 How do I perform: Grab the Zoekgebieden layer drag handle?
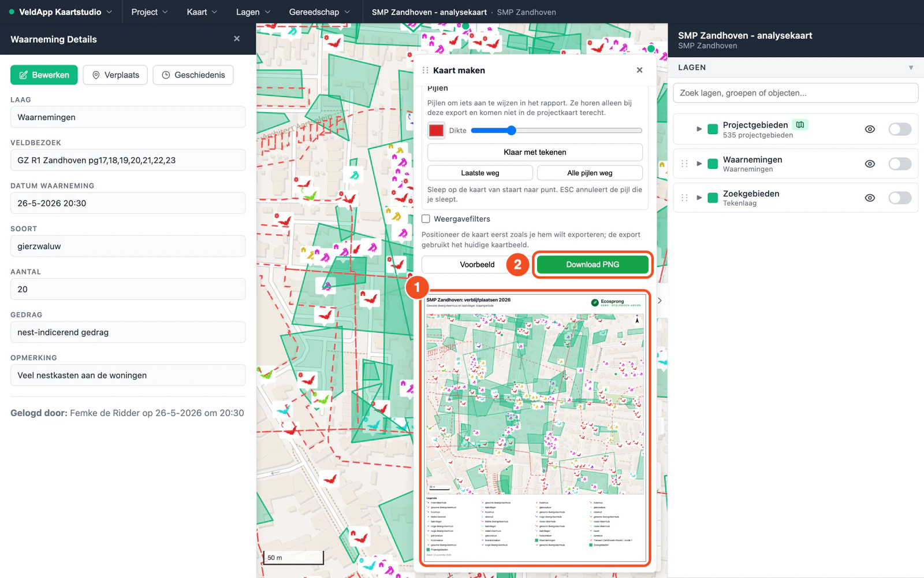click(684, 198)
